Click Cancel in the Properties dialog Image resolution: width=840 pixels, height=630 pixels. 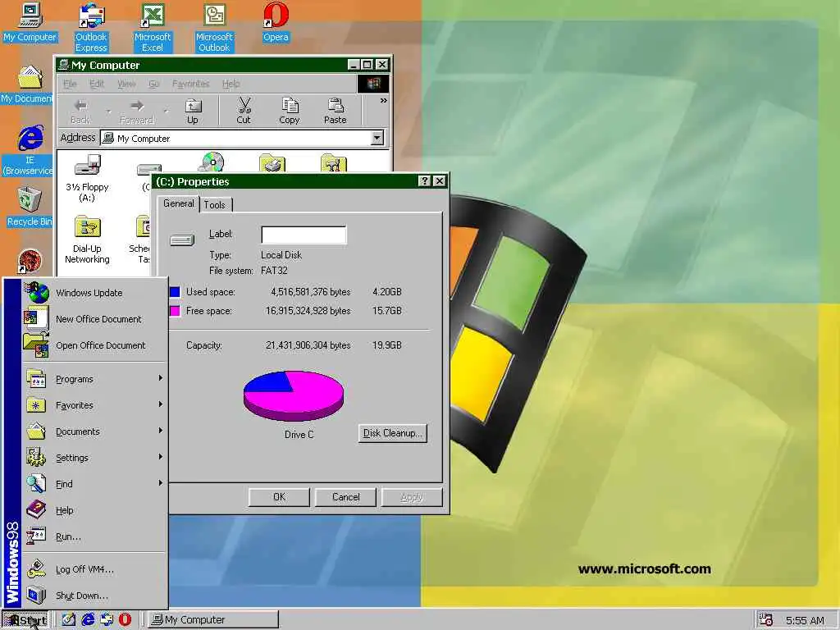click(345, 497)
